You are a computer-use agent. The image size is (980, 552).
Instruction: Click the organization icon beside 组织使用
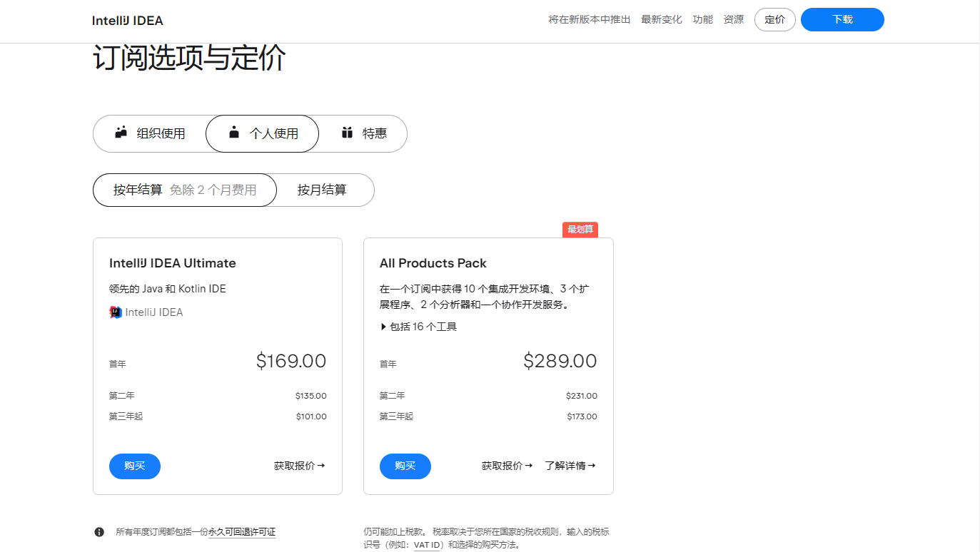tap(121, 133)
